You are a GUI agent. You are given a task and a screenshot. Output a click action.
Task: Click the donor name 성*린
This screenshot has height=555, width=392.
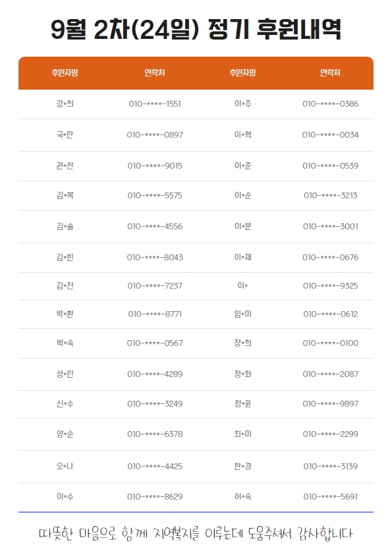(x=65, y=374)
